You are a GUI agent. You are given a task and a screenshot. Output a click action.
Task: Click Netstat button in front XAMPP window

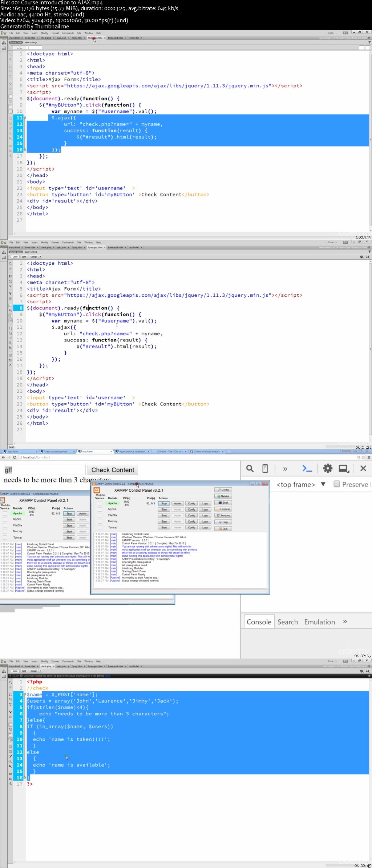(223, 496)
